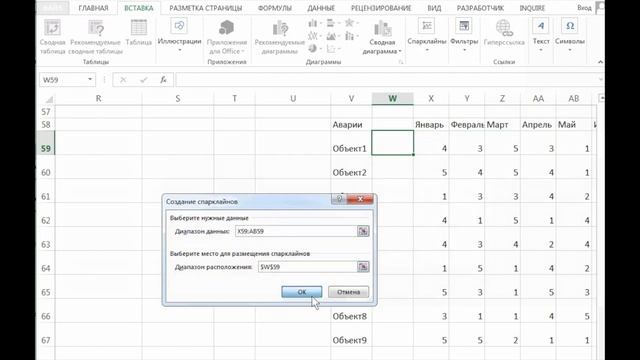This screenshot has width=640, height=360.
Task: Open the Символы group dropdown
Action: pyautogui.click(x=570, y=36)
